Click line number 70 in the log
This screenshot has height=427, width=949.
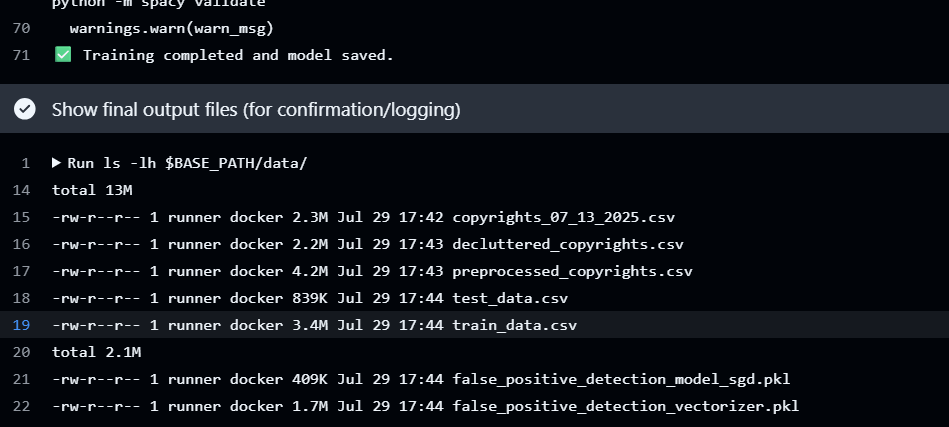tap(21, 28)
